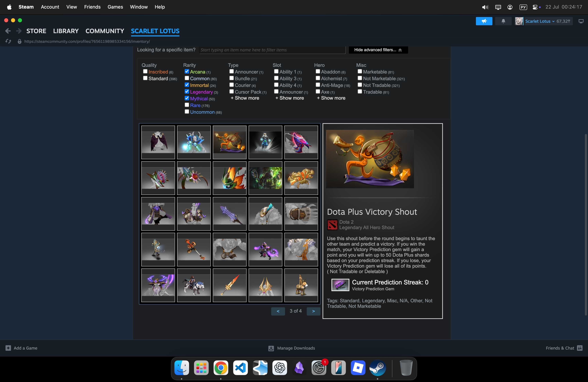Viewport: 588px width, 382px height.
Task: Enable the Inscribed quality filter
Action: (145, 72)
